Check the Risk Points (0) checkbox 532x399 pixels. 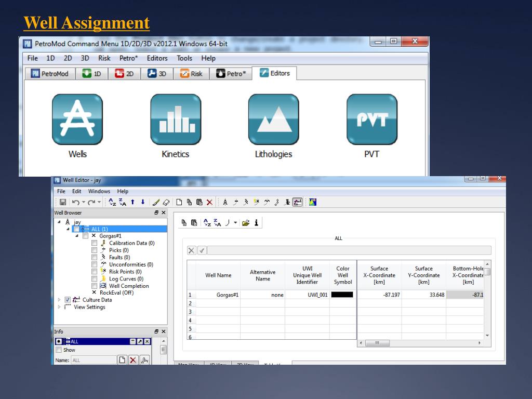[95, 271]
